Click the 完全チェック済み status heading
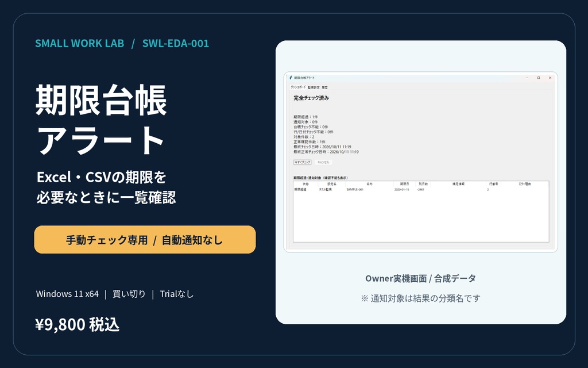This screenshot has width=588, height=368. click(x=311, y=98)
